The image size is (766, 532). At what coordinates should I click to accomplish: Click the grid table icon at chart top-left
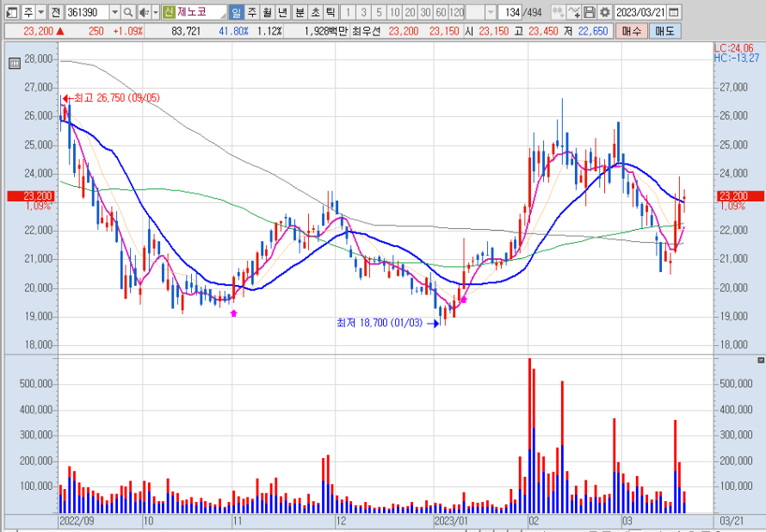(x=14, y=63)
